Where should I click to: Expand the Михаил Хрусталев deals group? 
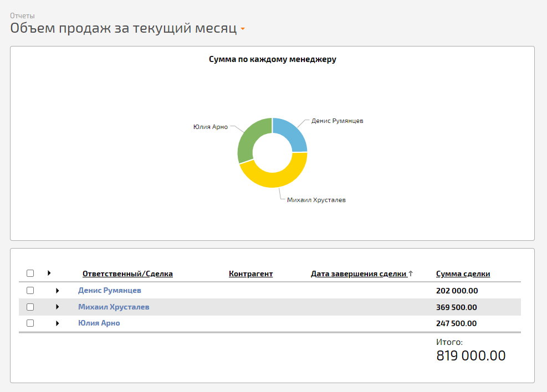(58, 307)
